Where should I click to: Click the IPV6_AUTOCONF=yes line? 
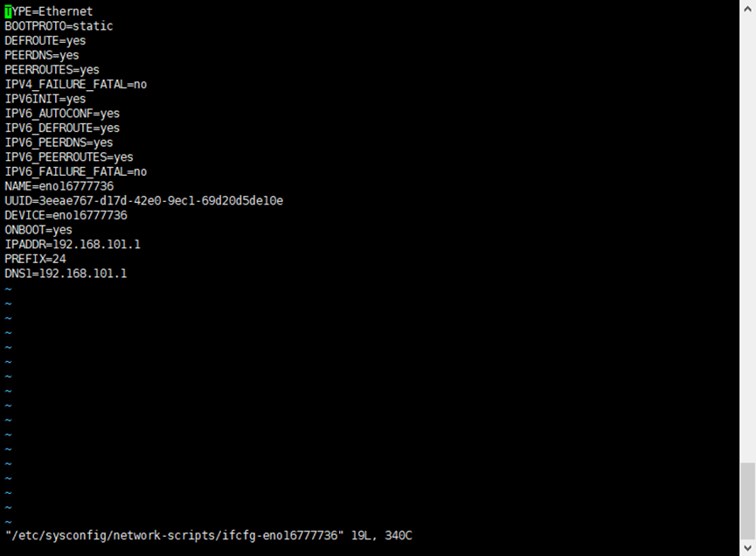pos(62,114)
